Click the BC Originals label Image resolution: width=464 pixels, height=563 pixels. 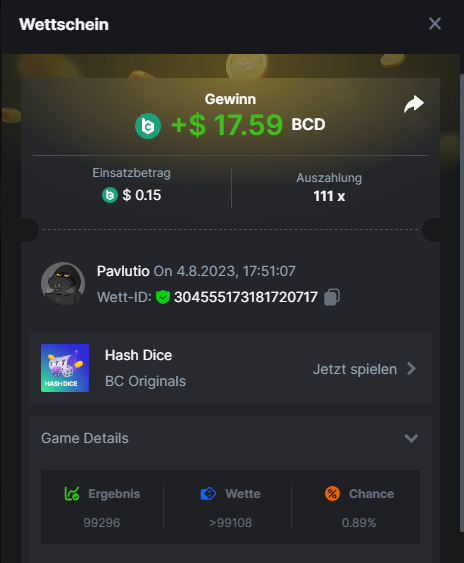coord(145,381)
